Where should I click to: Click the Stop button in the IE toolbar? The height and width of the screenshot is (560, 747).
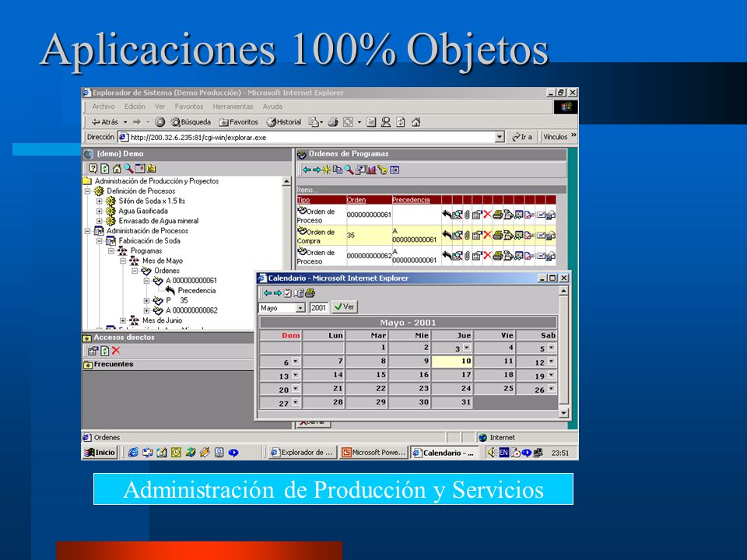[x=160, y=122]
